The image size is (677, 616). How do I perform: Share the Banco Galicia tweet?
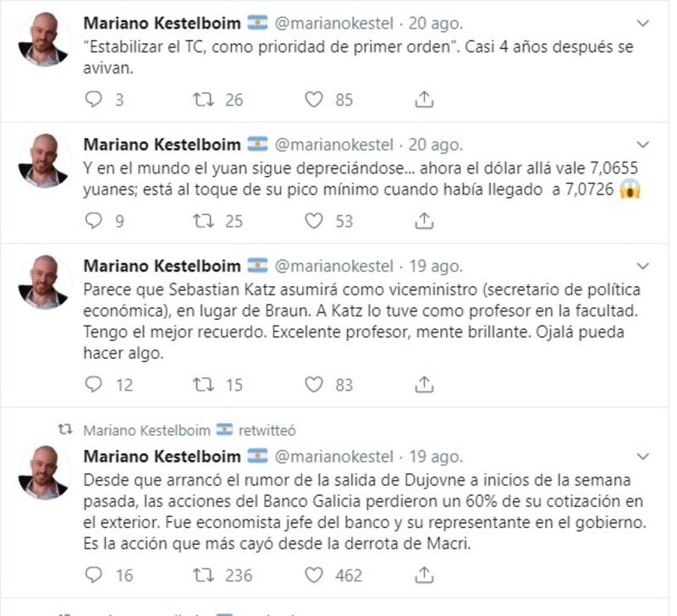tap(423, 575)
